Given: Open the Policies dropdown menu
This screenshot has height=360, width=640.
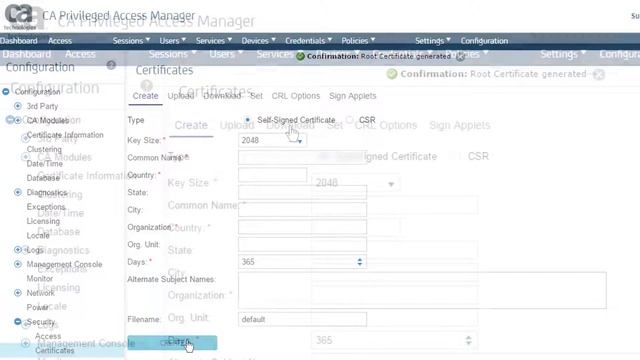Looking at the screenshot, I should click(358, 41).
